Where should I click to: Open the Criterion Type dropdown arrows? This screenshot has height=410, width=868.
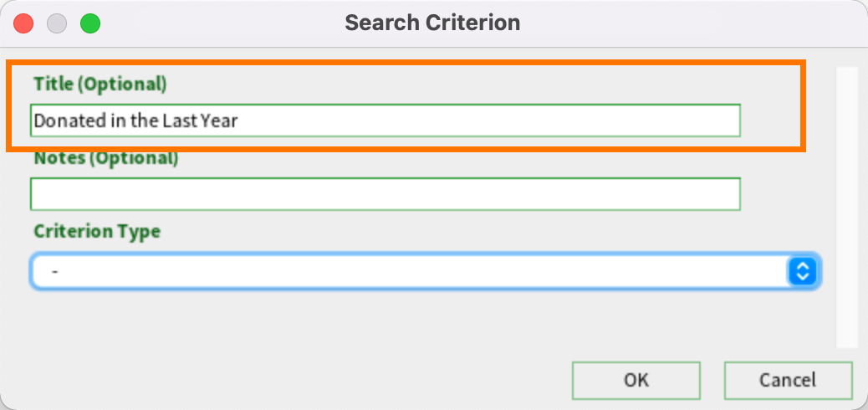tap(802, 271)
